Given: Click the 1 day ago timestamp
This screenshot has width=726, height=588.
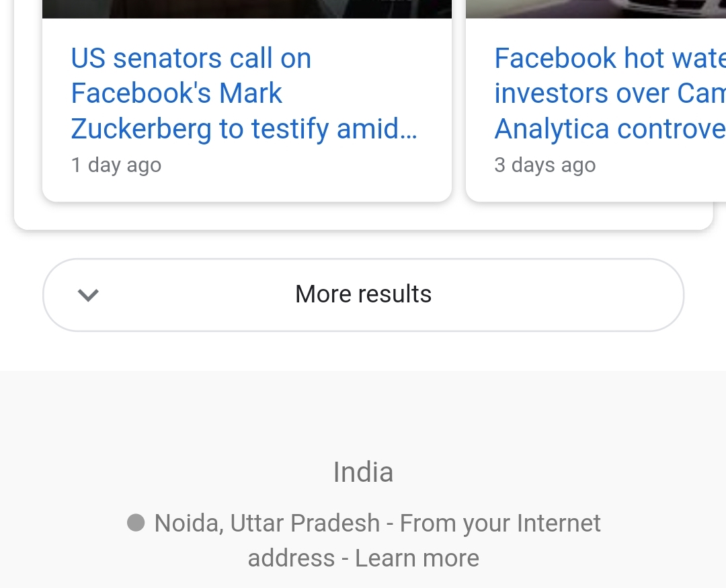Looking at the screenshot, I should [116, 165].
